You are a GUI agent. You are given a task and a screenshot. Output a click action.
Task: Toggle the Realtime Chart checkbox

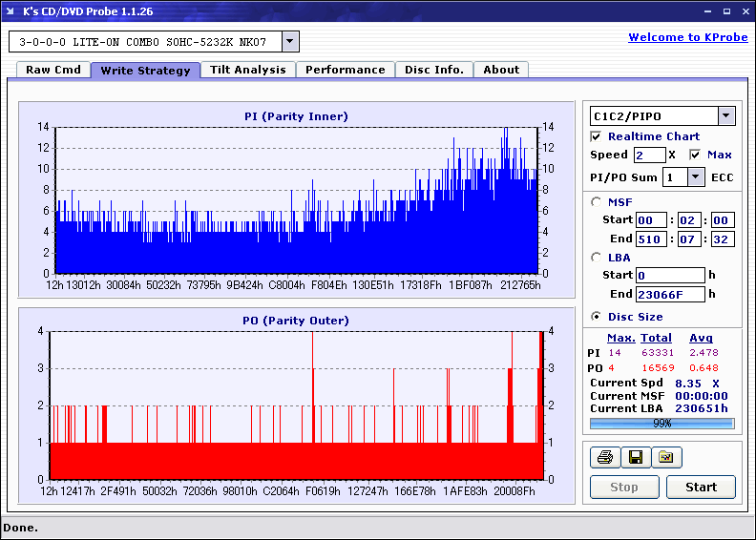click(x=597, y=136)
